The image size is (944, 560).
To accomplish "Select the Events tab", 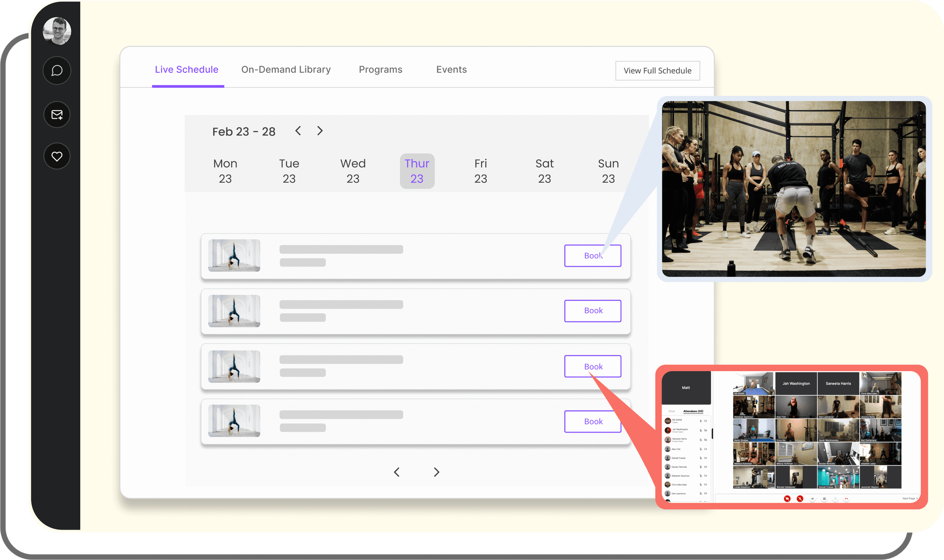I will click(451, 70).
